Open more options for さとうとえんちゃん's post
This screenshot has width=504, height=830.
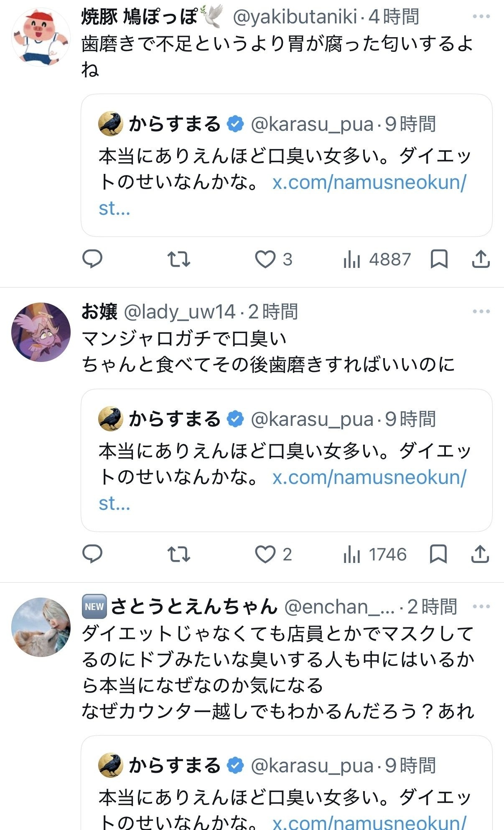tap(481, 606)
